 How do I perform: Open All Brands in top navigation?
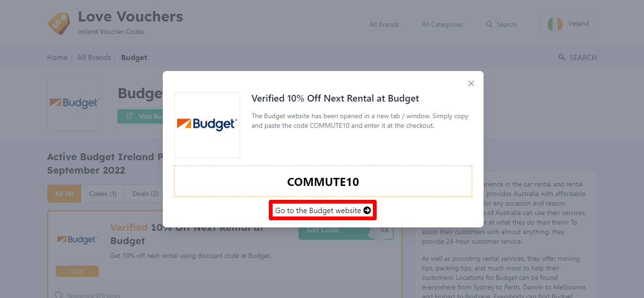click(384, 24)
